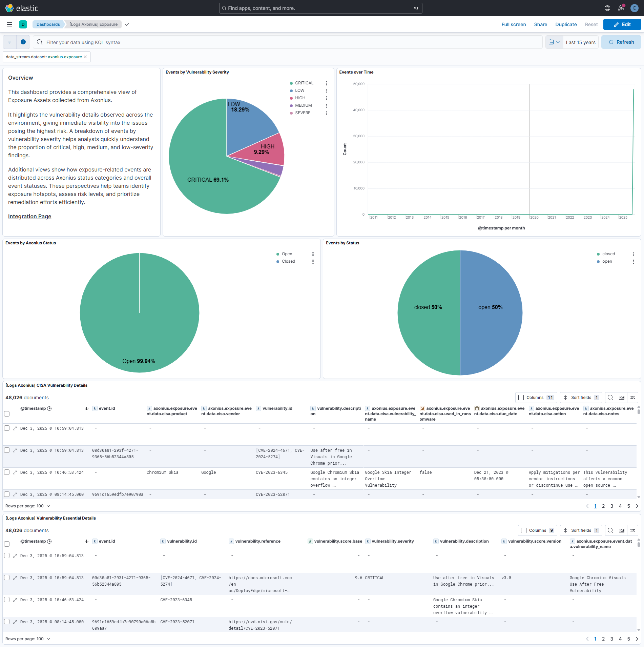Viewport: 644px width, 647px height.
Task: Focus the KQL filter query field
Action: [x=288, y=42]
